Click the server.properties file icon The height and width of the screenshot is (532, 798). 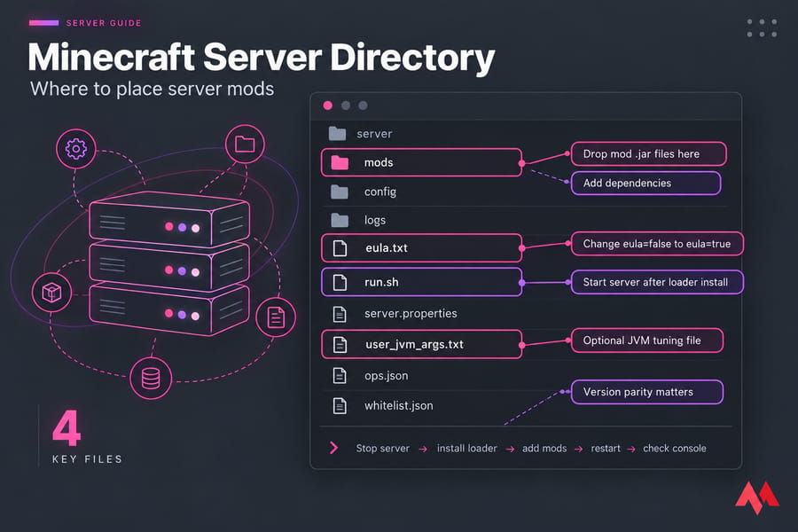[x=340, y=314]
